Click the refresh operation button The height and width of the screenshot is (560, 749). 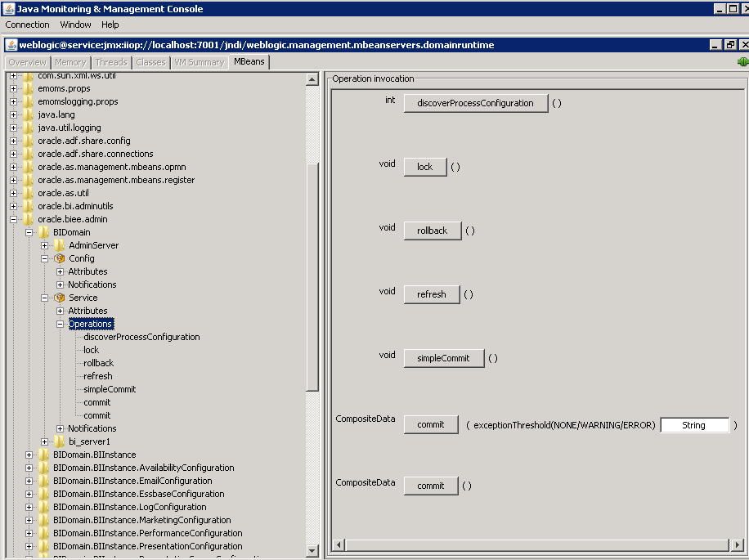click(432, 294)
